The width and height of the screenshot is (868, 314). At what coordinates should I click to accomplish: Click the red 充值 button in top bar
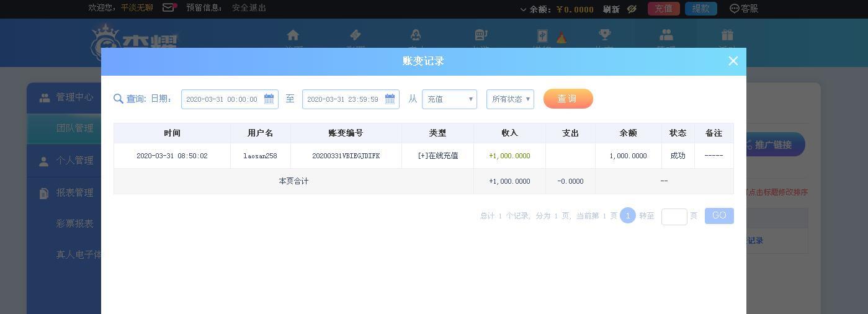click(663, 9)
